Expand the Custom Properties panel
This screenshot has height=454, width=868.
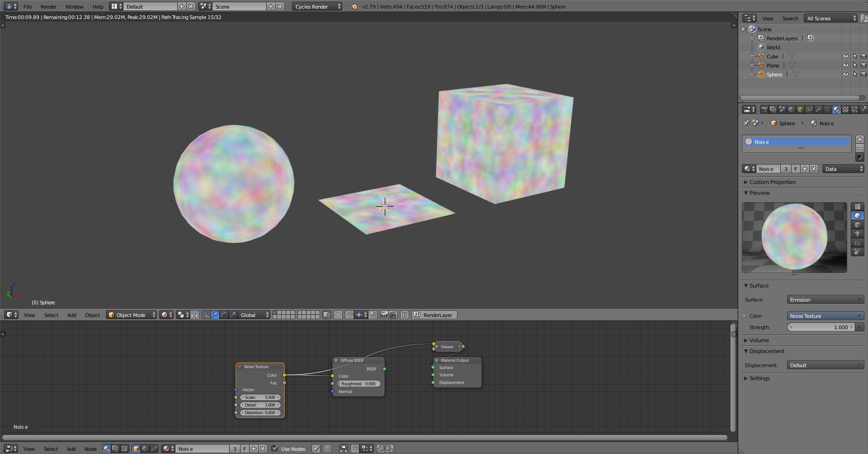[x=772, y=182]
